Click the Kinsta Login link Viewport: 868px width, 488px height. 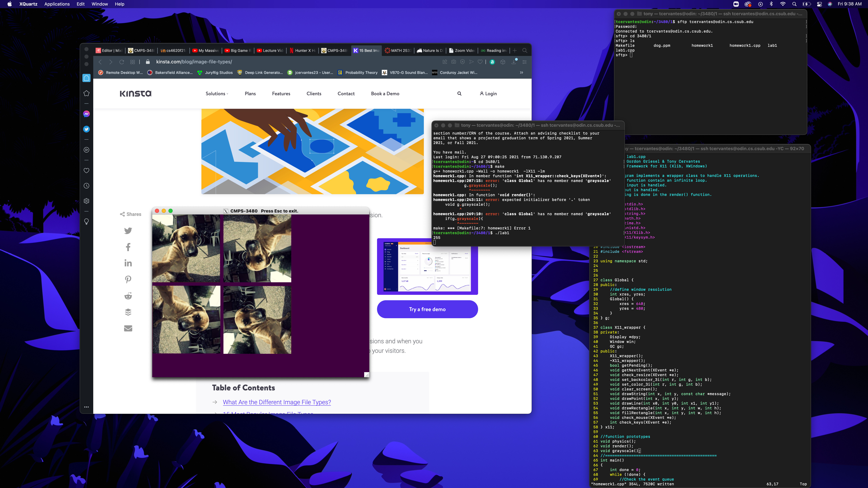(488, 94)
